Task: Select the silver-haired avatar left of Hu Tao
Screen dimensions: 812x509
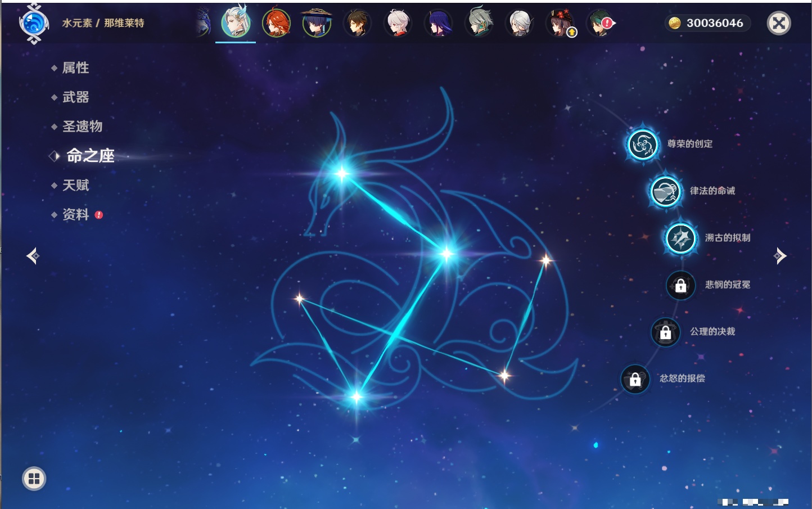Action: point(519,23)
